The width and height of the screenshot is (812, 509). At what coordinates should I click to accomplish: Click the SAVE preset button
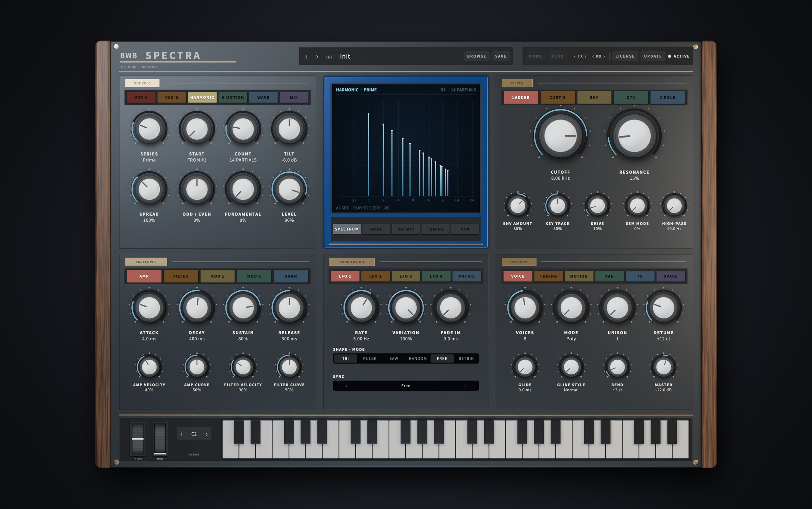pos(500,56)
